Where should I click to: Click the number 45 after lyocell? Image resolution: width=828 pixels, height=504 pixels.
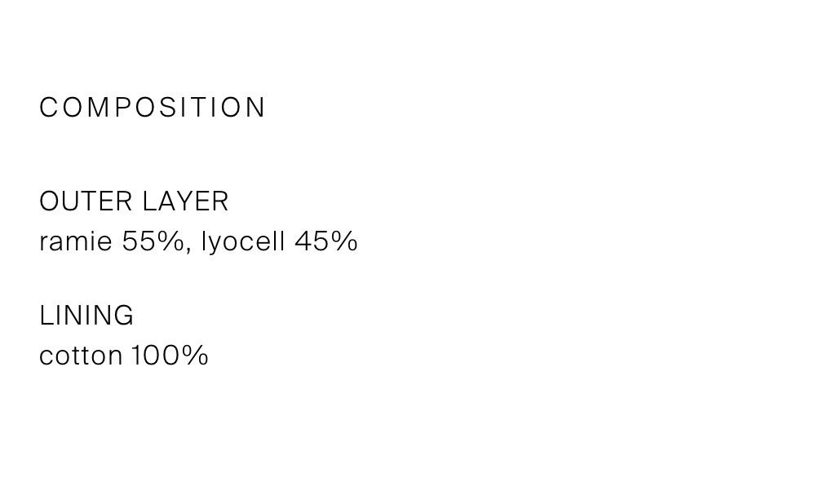[311, 241]
